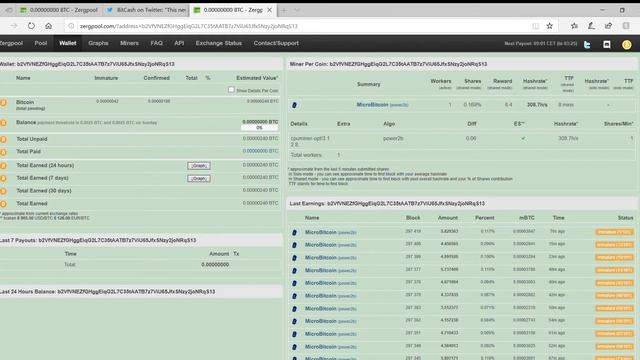This screenshot has width=640, height=360.
Task: Click Total Paid 0.00000000 BTC link
Action: pos(260,151)
